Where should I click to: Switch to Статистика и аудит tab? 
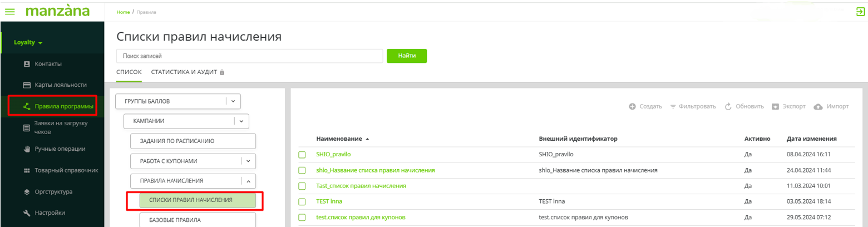[188, 72]
